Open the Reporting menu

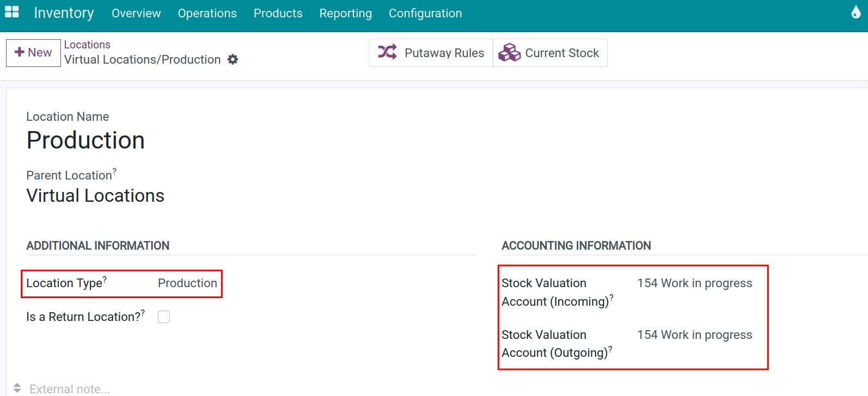pos(345,13)
